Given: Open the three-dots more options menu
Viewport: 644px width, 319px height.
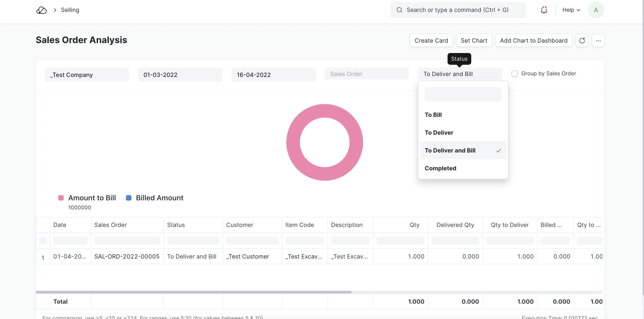Looking at the screenshot, I should pyautogui.click(x=598, y=40).
